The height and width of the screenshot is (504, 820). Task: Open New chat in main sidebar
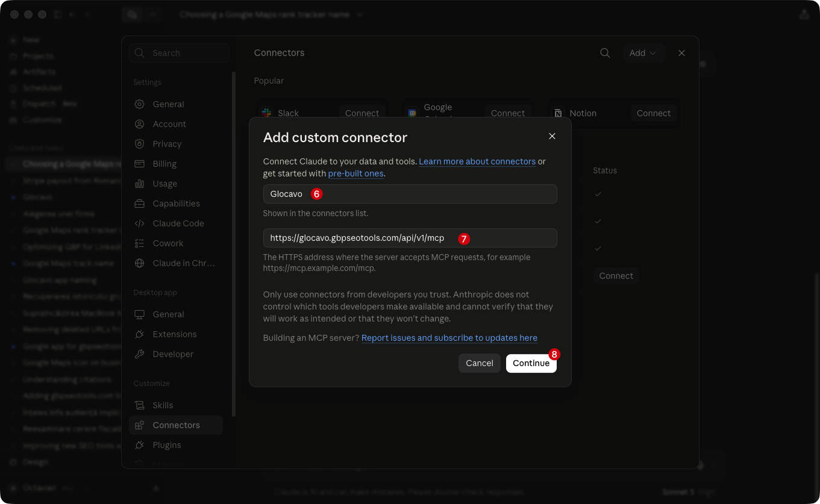tap(31, 40)
